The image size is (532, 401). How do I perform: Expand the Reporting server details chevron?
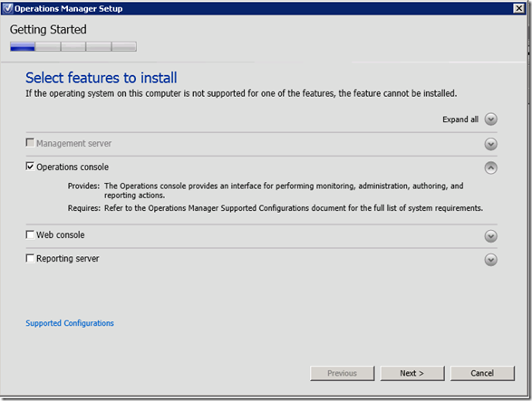pos(490,260)
